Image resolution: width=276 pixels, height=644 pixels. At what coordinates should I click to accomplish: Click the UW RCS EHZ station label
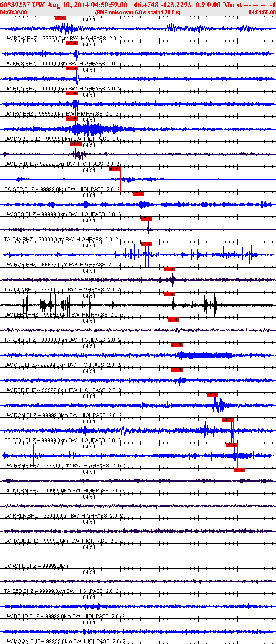20,265
